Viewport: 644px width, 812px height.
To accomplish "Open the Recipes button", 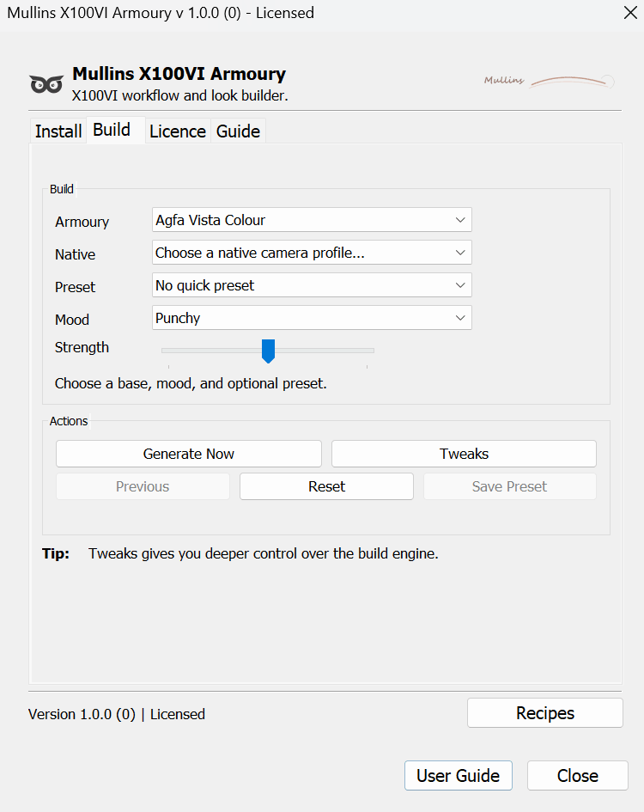I will point(545,713).
